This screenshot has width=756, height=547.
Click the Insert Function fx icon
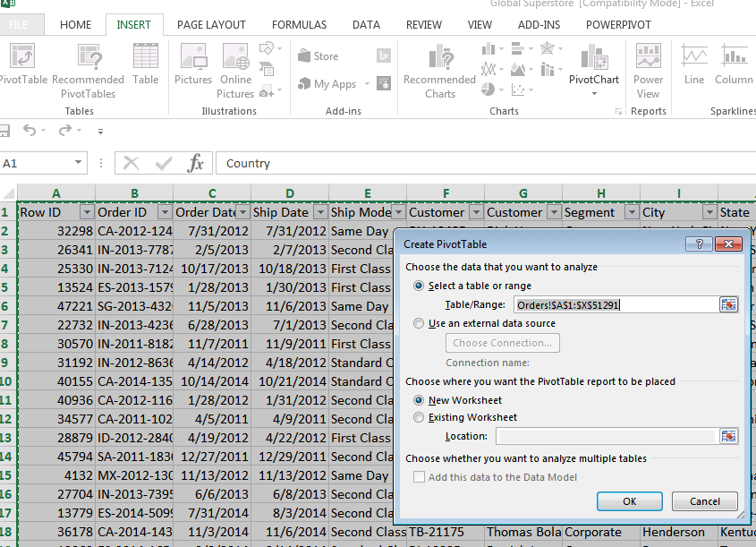(195, 163)
